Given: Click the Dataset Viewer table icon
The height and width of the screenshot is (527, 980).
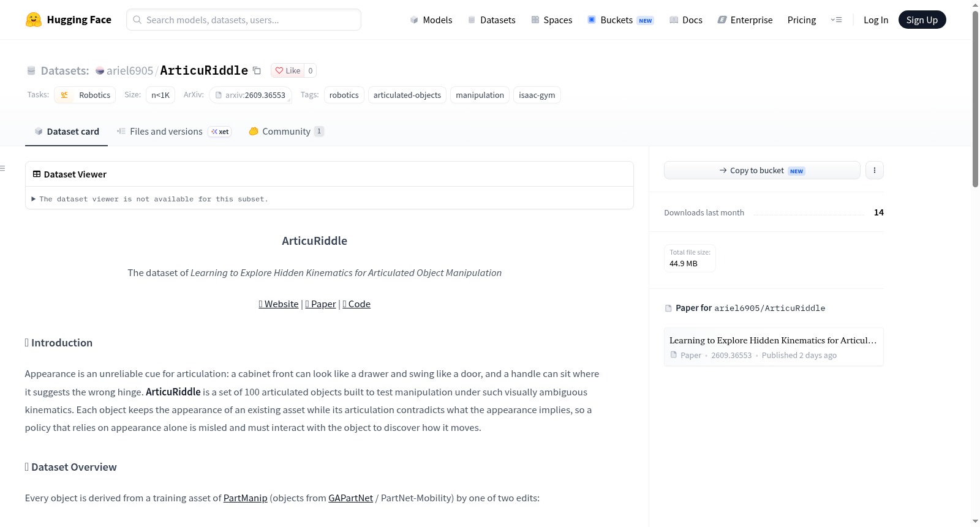Looking at the screenshot, I should click(37, 174).
